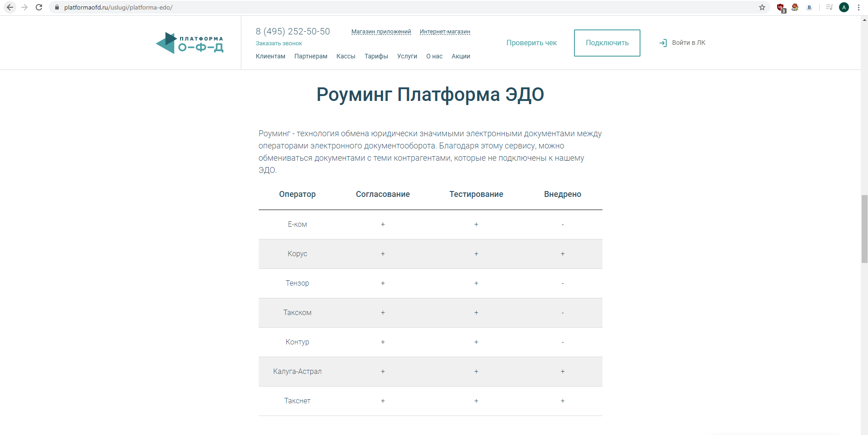Click the Подключить button
The width and height of the screenshot is (868, 435).
tap(607, 43)
